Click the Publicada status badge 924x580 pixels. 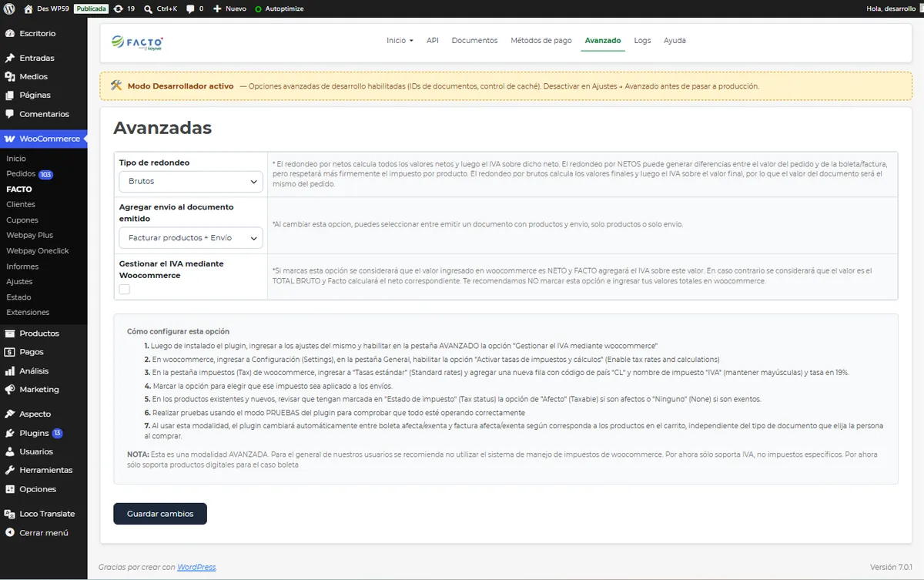click(x=91, y=8)
